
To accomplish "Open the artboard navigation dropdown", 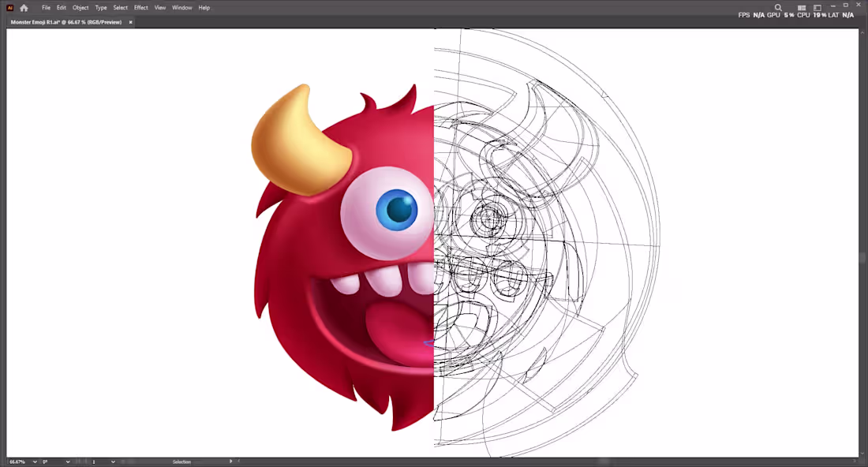I will click(x=112, y=461).
